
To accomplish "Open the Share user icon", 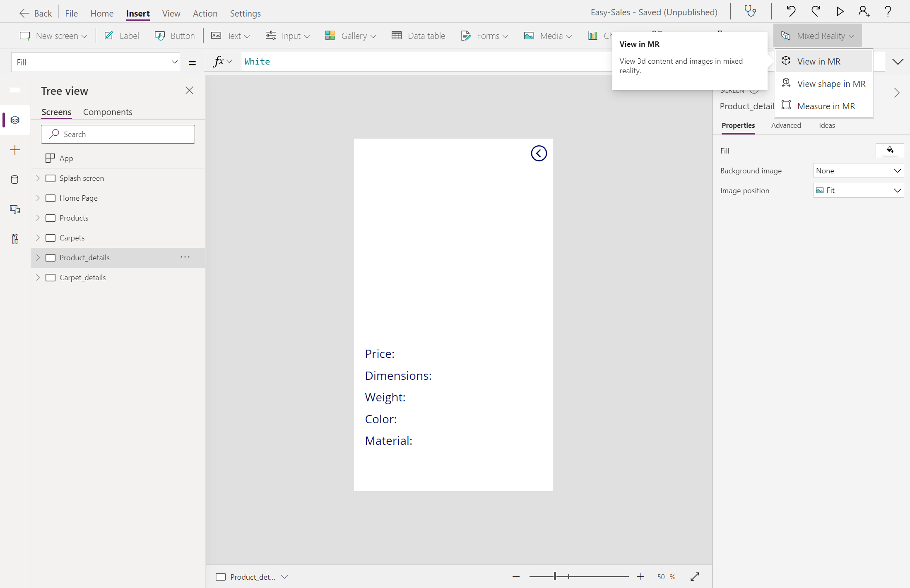I will click(863, 11).
